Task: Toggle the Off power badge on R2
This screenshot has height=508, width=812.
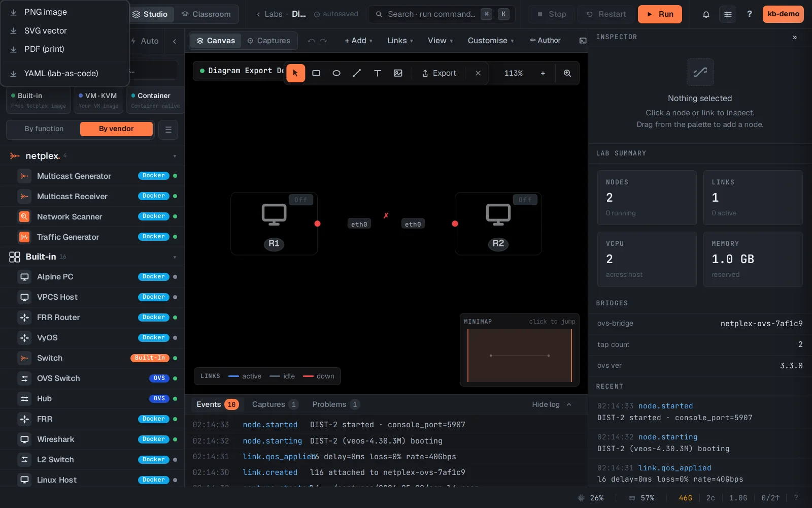Action: click(525, 200)
